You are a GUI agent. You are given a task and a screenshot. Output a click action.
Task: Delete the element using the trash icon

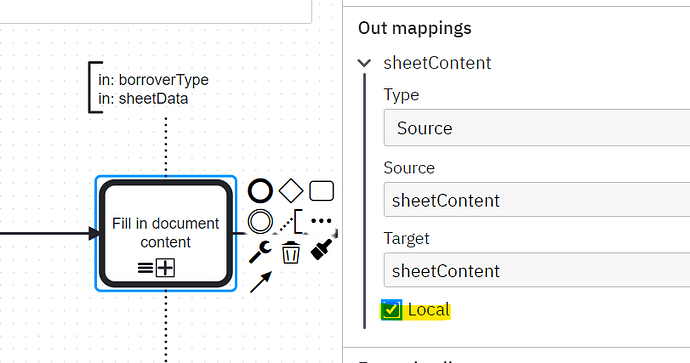point(291,252)
